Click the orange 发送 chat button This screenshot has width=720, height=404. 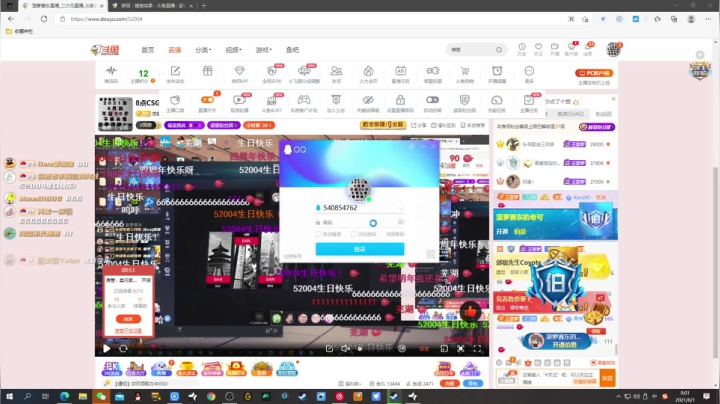tap(607, 378)
